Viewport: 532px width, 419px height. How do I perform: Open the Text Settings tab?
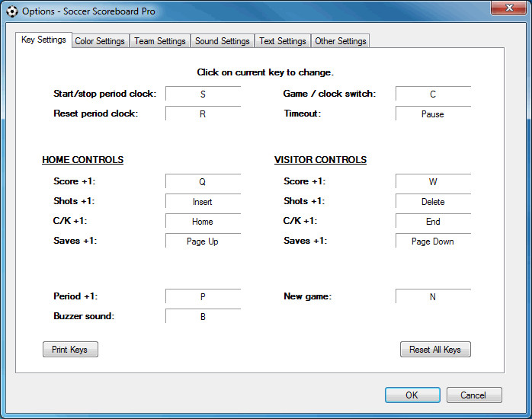[x=283, y=41]
